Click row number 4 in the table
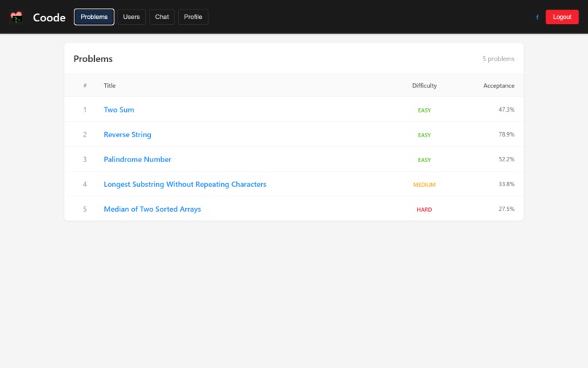 pyautogui.click(x=85, y=184)
